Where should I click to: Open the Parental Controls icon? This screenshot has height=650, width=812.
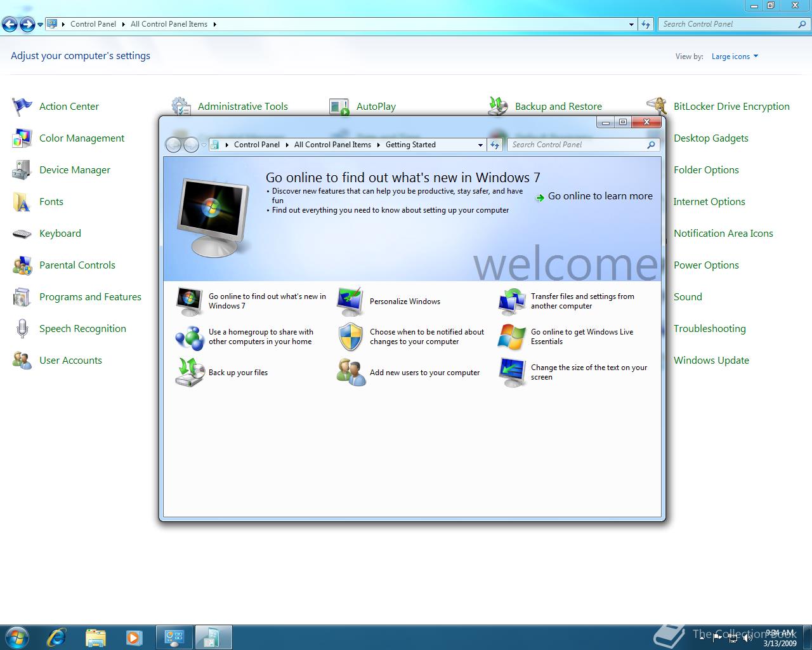(x=22, y=265)
